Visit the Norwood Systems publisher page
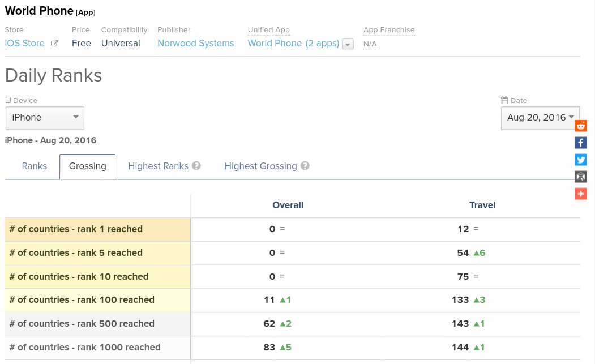 (x=195, y=44)
